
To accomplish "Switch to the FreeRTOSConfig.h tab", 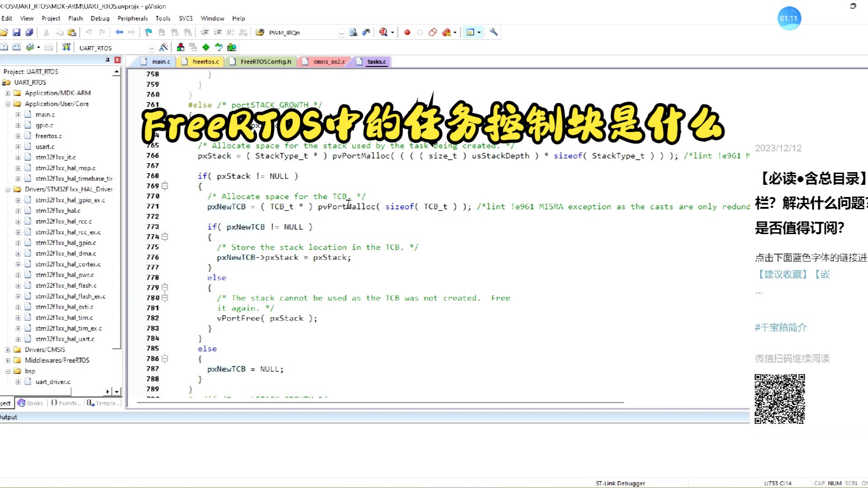I will [x=261, y=61].
